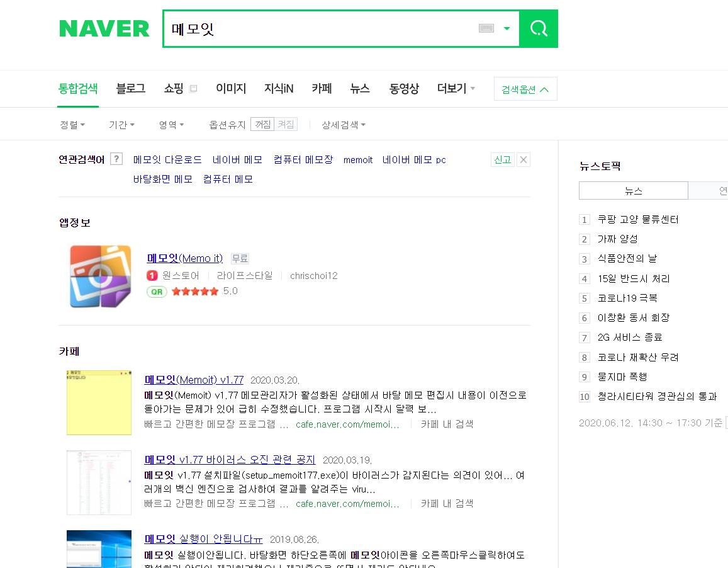
Task: Click news topic 15일 반드시 처리
Action: point(634,278)
